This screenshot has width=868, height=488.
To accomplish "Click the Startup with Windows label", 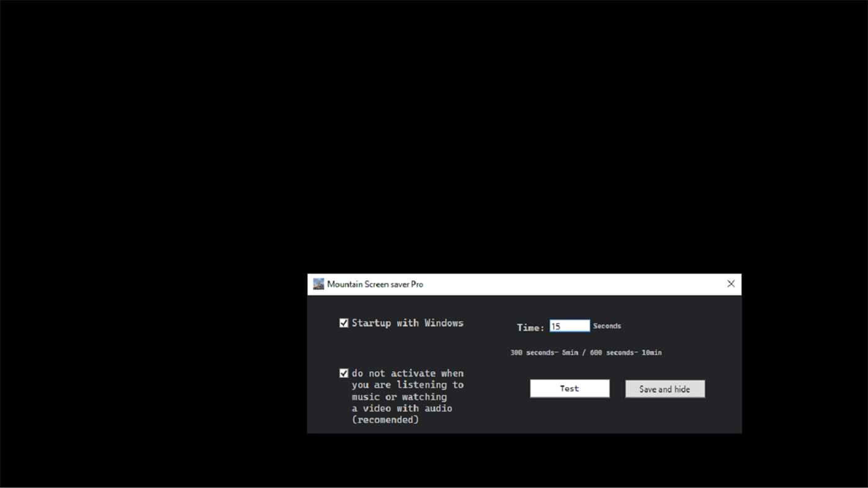I will pyautogui.click(x=408, y=323).
